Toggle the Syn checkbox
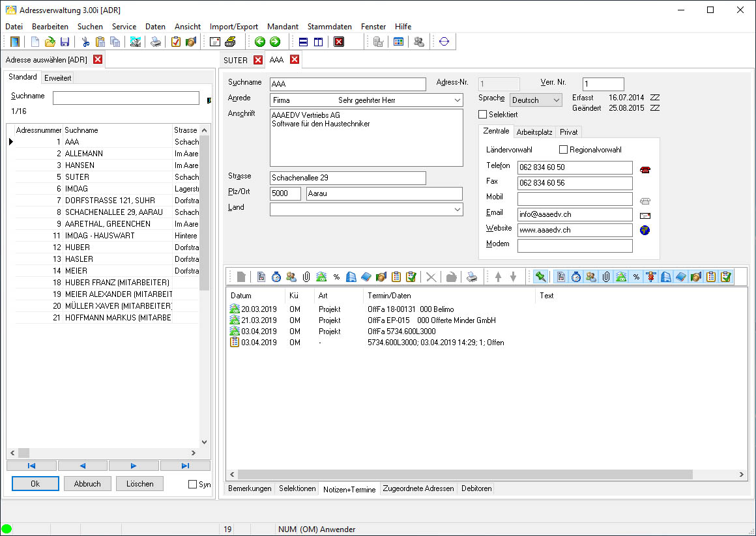 [x=192, y=484]
